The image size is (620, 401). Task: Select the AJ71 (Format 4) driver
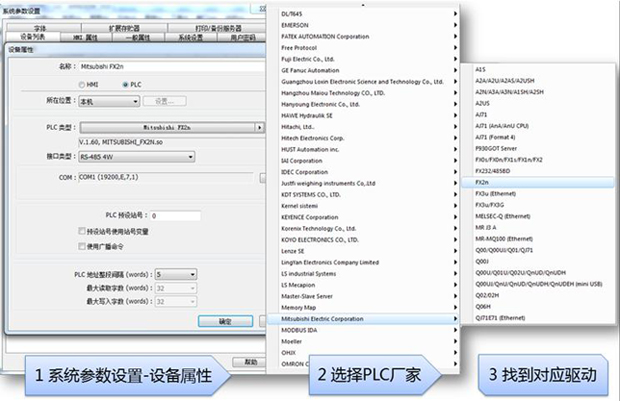pos(538,137)
